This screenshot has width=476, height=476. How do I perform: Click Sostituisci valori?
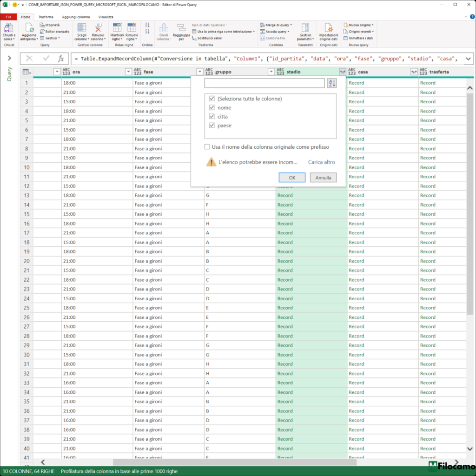tap(207, 38)
